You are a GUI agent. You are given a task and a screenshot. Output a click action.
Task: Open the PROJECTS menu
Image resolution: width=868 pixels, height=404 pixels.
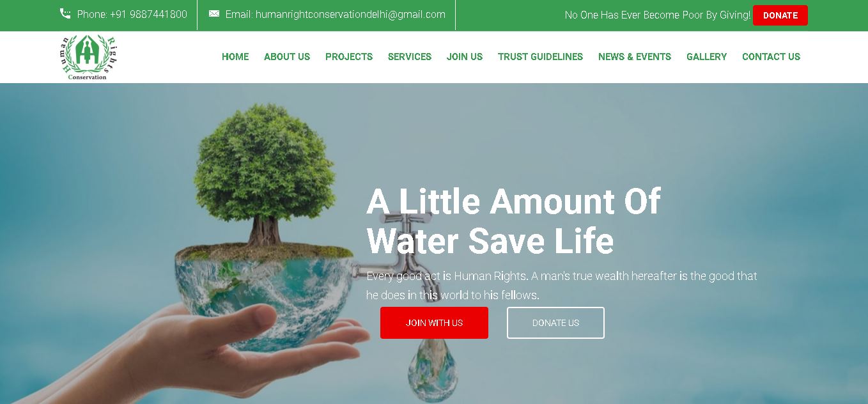[349, 57]
